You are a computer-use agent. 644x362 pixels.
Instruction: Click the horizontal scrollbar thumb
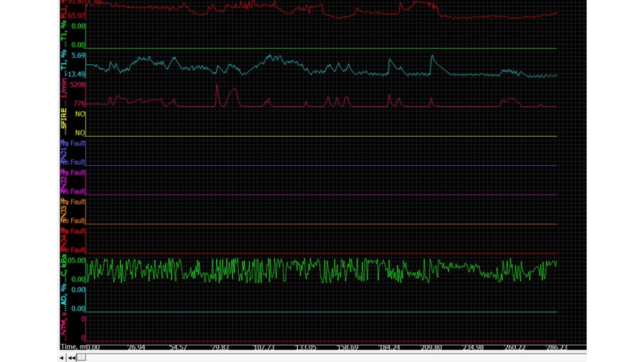[81, 358]
